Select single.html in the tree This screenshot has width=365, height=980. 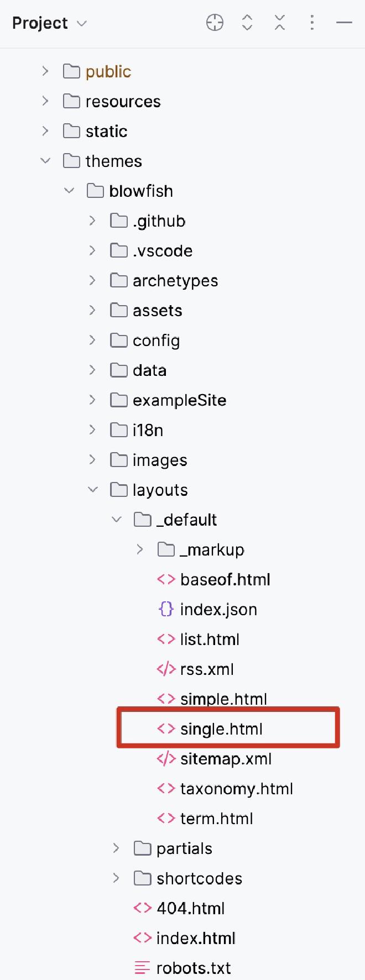pyautogui.click(x=221, y=729)
